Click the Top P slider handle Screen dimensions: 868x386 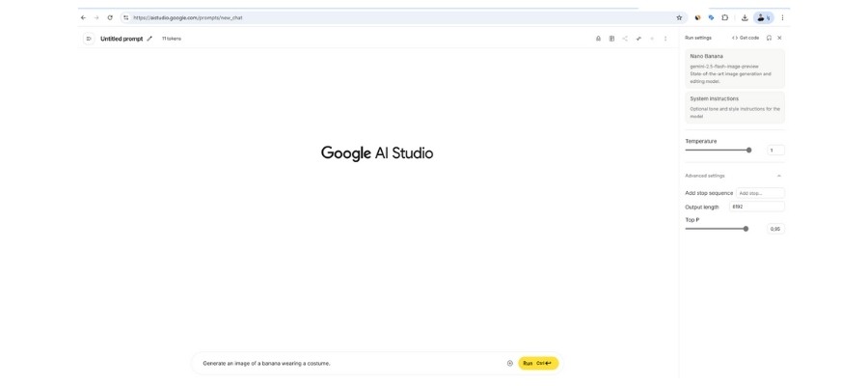tap(746, 229)
